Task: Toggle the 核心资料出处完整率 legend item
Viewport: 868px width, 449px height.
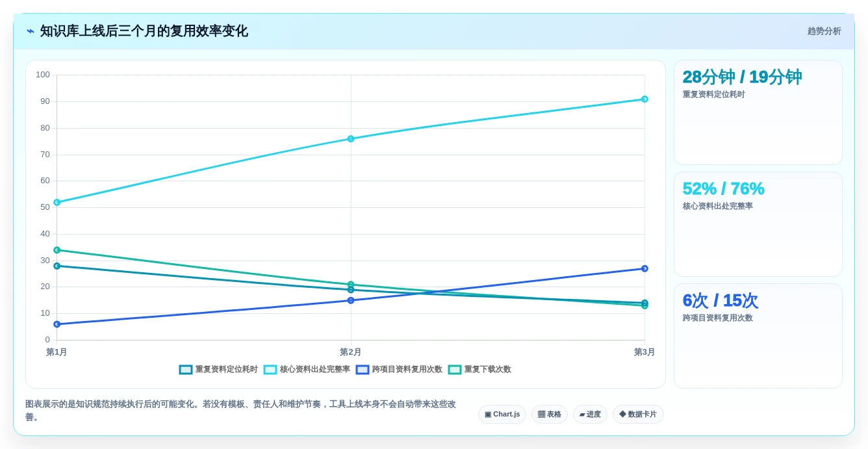Action: [307, 369]
